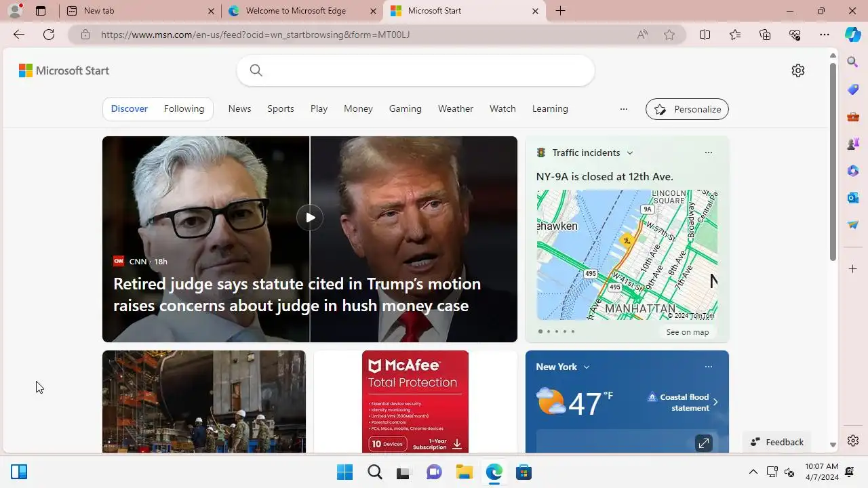Open sidebar settings gear at bottom
Viewport: 868px width, 488px height.
pos(853,441)
